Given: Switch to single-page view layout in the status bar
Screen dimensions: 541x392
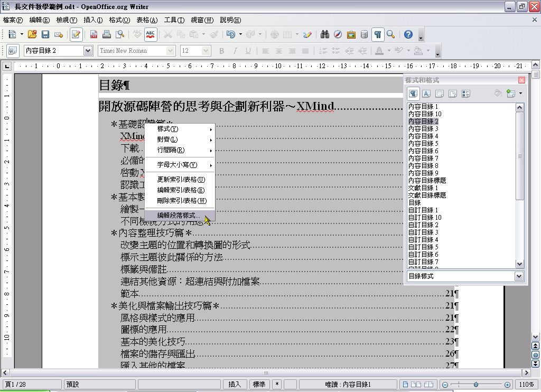Looking at the screenshot, I should coord(405,385).
